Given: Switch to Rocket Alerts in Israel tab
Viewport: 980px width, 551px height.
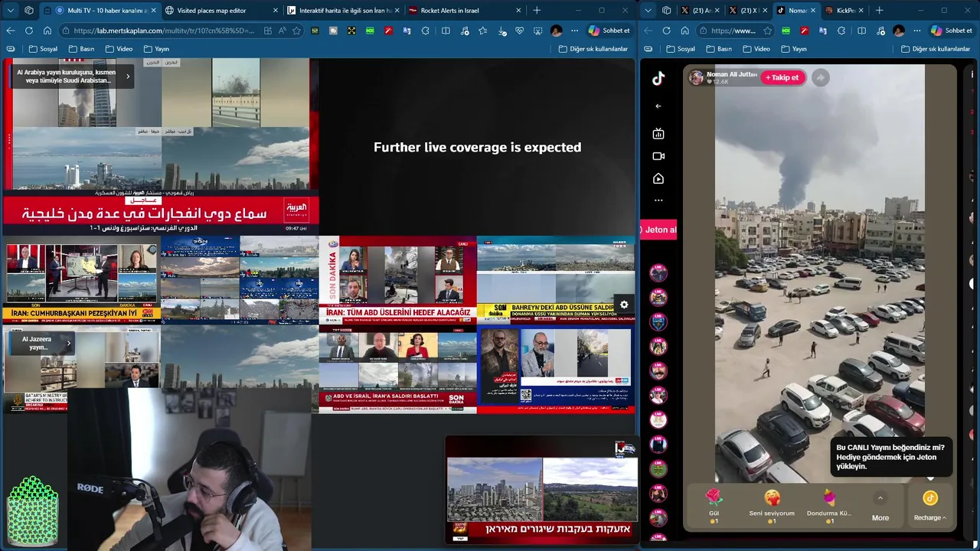Looking at the screenshot, I should click(x=464, y=11).
